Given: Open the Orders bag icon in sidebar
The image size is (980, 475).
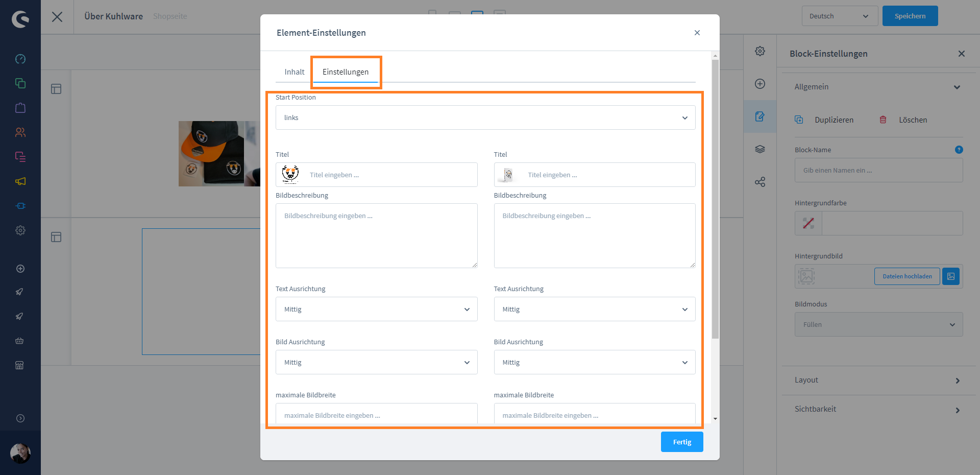Looking at the screenshot, I should [x=20, y=108].
